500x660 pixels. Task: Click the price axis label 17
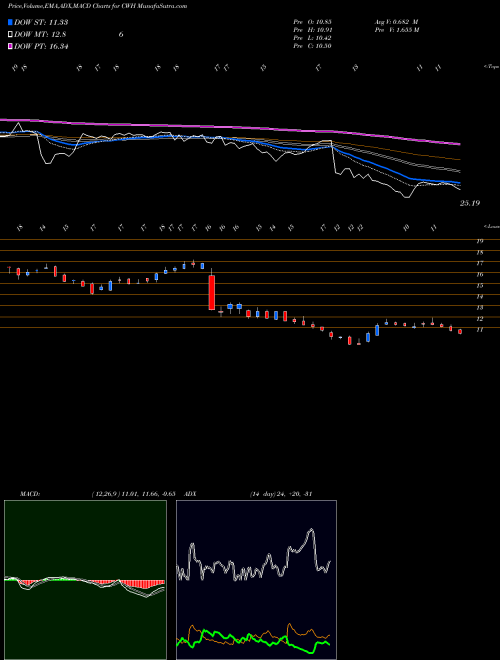point(479,263)
